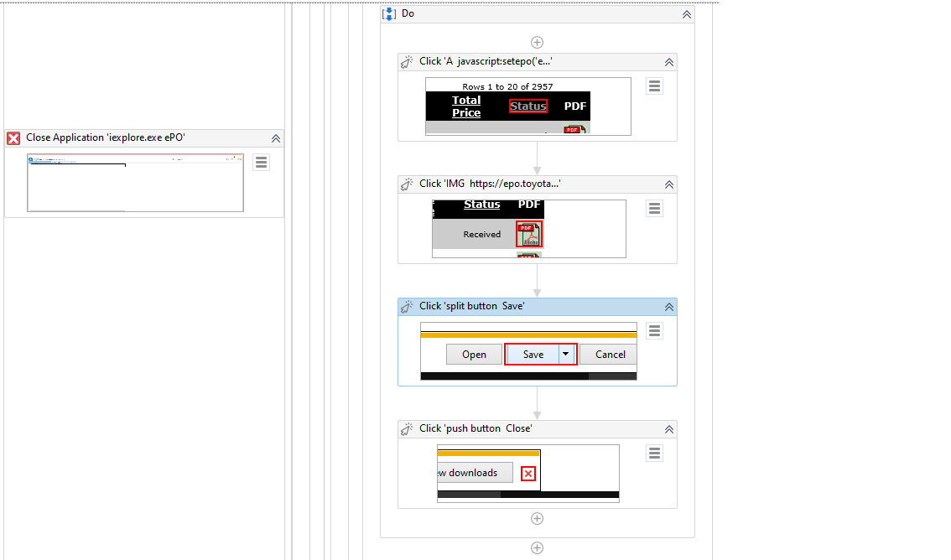Click the plus icon below the Close click activity
This screenshot has height=560, width=951.
pos(537,518)
